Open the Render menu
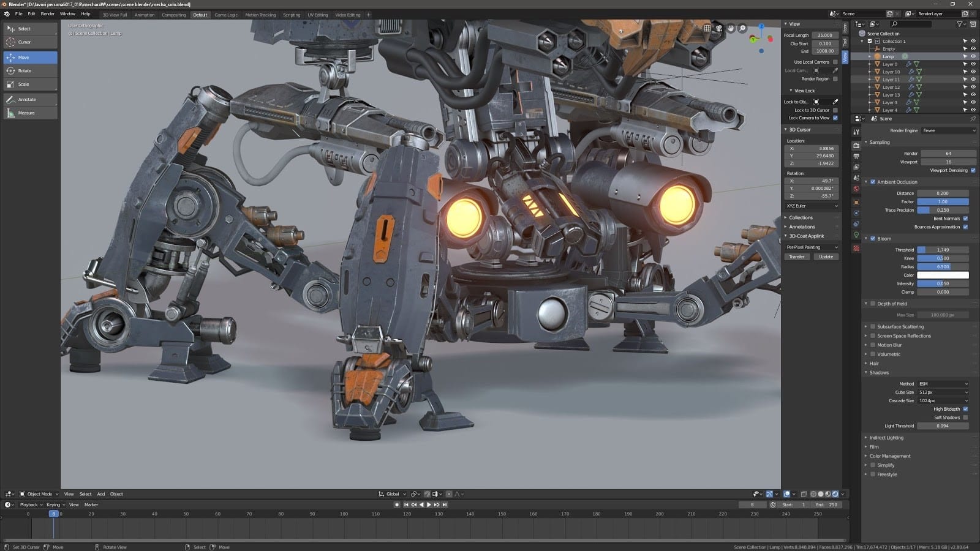 point(47,13)
